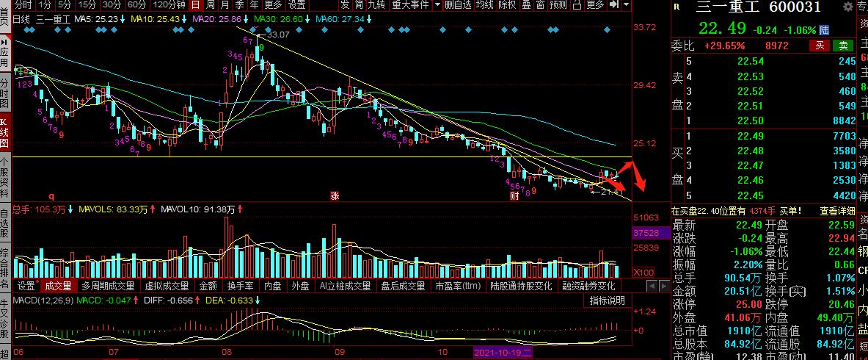The height and width of the screenshot is (360, 868).
Task: Toggle the 预测 forecast option
Action: (x=558, y=5)
